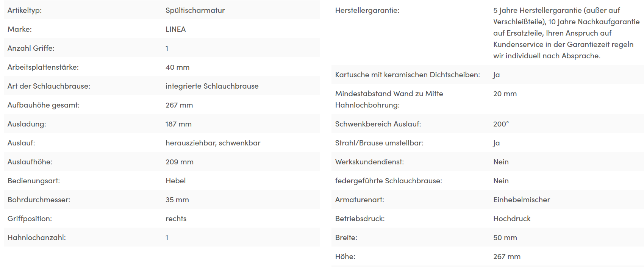Click the Breite value 50 mm
644x267 pixels.
(505, 237)
